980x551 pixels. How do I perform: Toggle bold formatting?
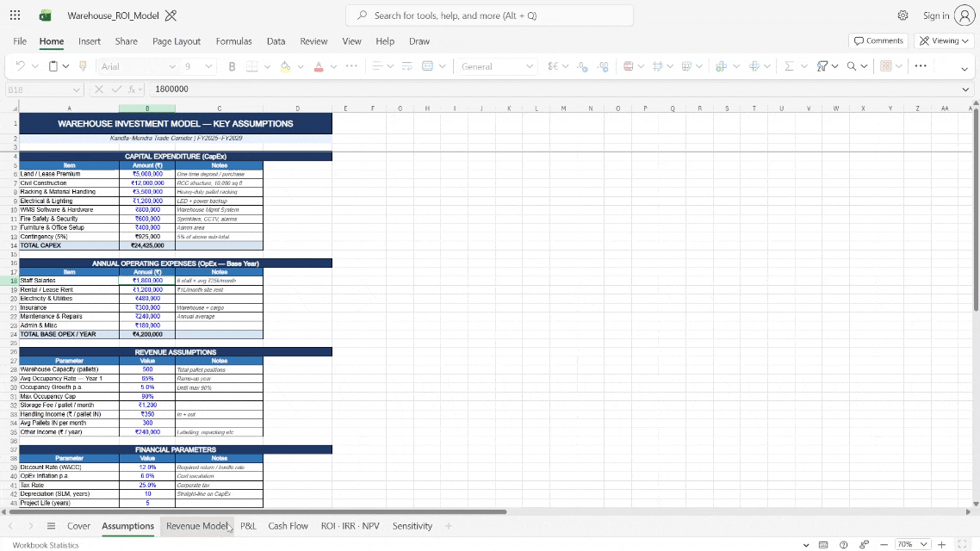[x=232, y=66]
